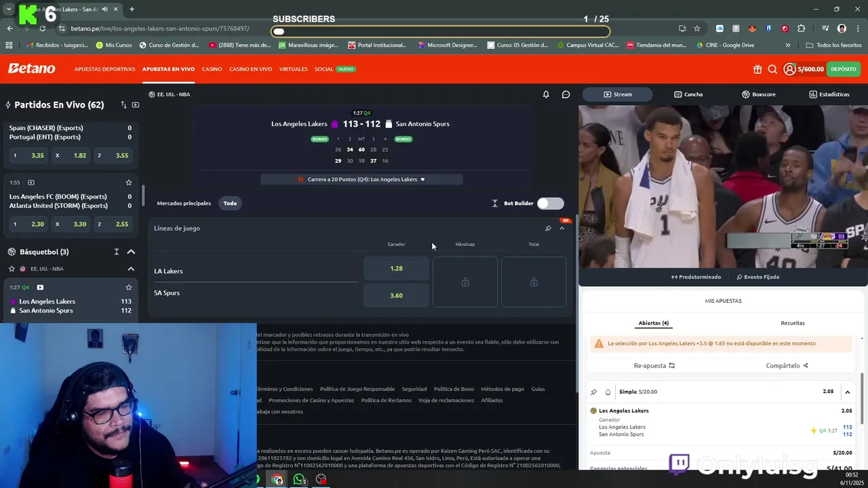Screen dimensions: 868x488
Task: Favorite the Los Angeles FC vs Atlanta United match
Action: click(128, 182)
